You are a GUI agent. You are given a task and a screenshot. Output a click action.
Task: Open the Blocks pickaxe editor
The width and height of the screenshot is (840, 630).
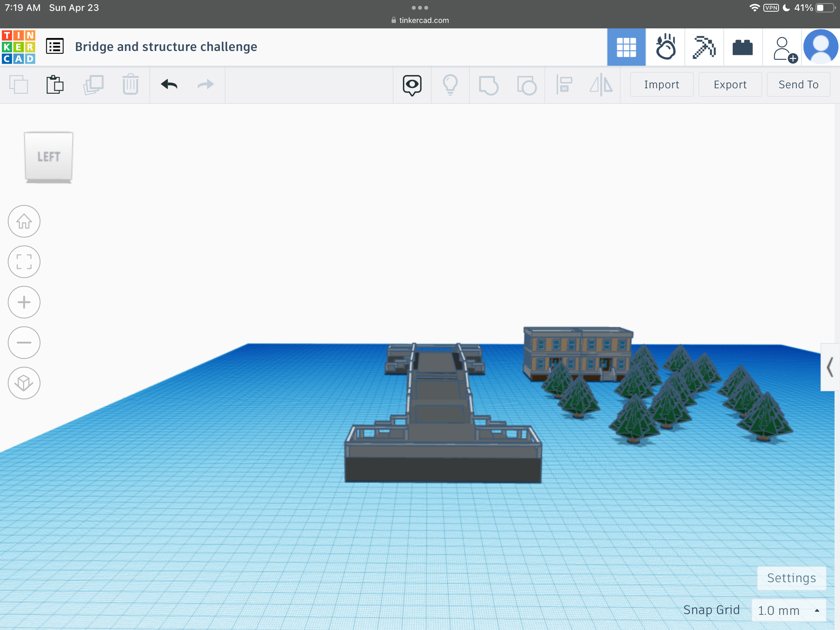coord(704,47)
